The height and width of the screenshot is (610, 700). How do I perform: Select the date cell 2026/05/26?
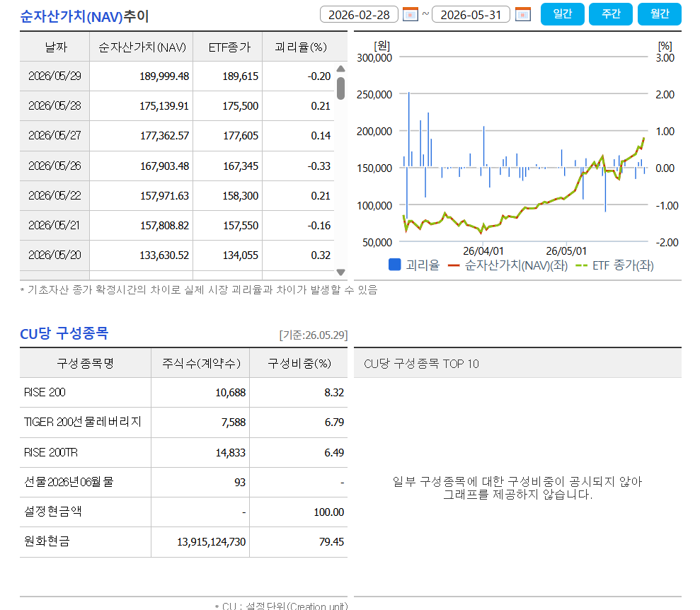(x=55, y=166)
